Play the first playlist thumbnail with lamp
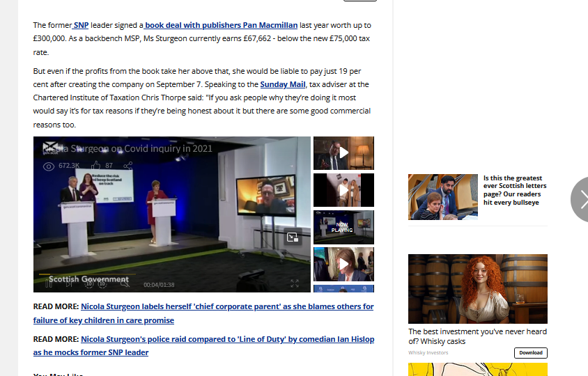Image resolution: width=588 pixels, height=376 pixels. click(x=343, y=153)
